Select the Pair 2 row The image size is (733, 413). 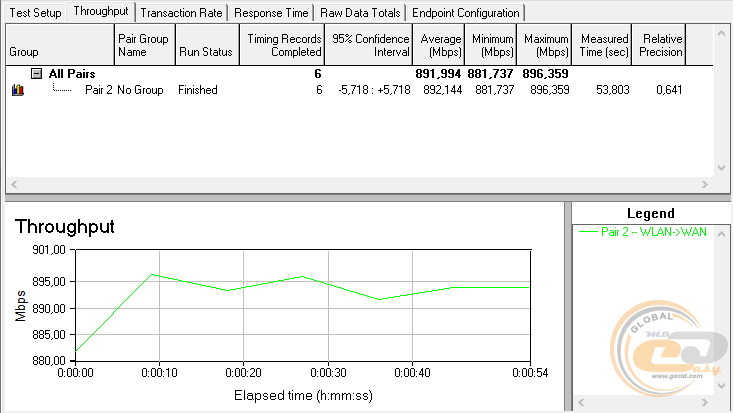(360, 90)
